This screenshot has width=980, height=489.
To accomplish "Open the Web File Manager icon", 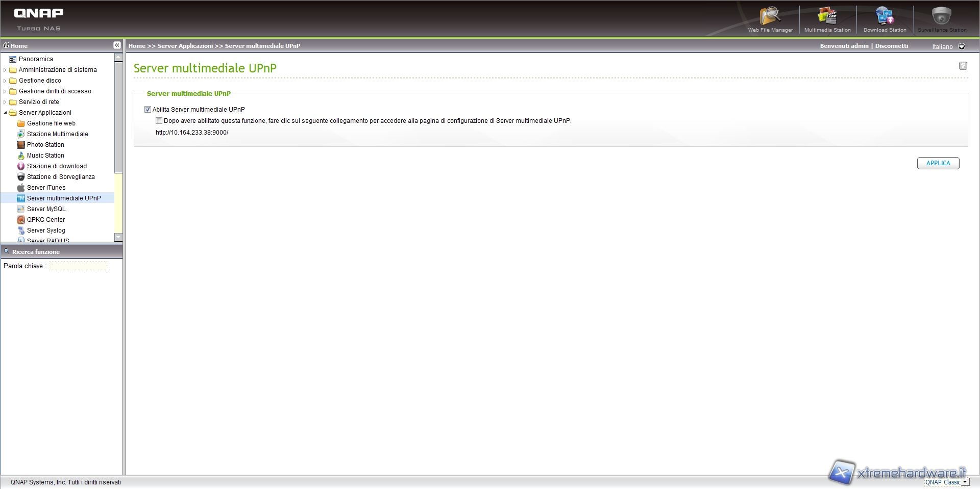I will (770, 18).
